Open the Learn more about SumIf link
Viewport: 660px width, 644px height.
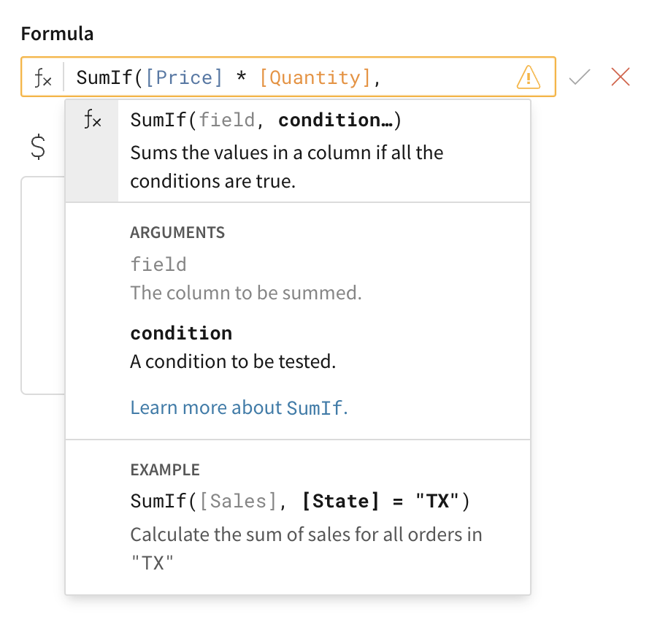tap(239, 407)
